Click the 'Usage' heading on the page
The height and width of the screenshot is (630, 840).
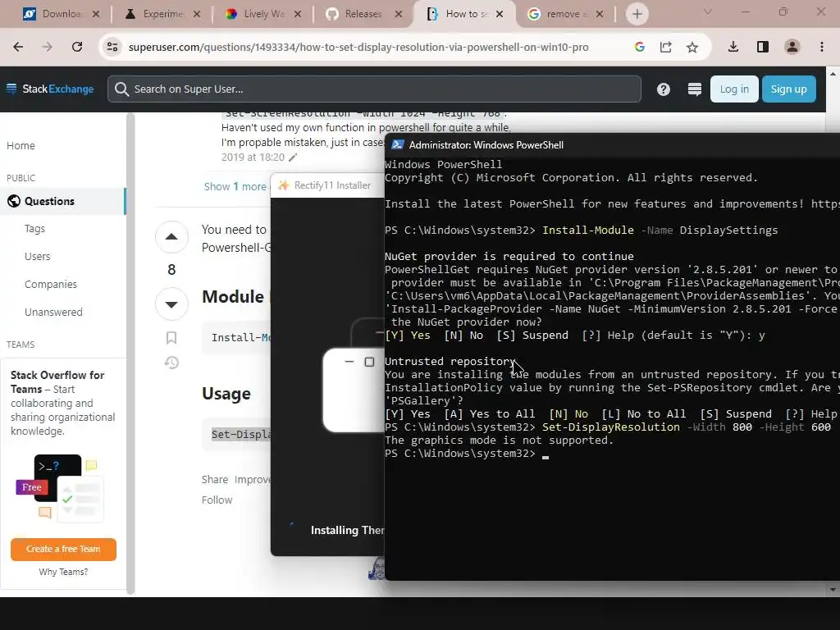226,394
